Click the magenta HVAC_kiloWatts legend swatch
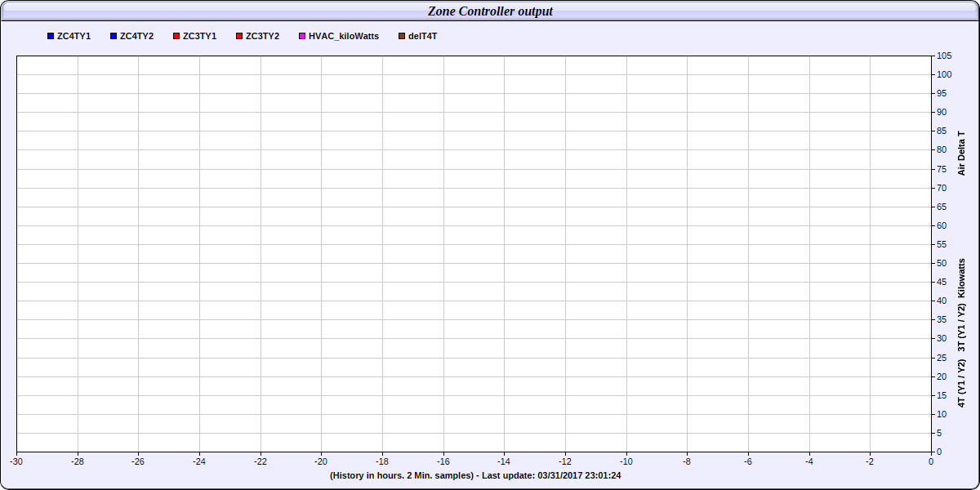The image size is (980, 490). [301, 37]
